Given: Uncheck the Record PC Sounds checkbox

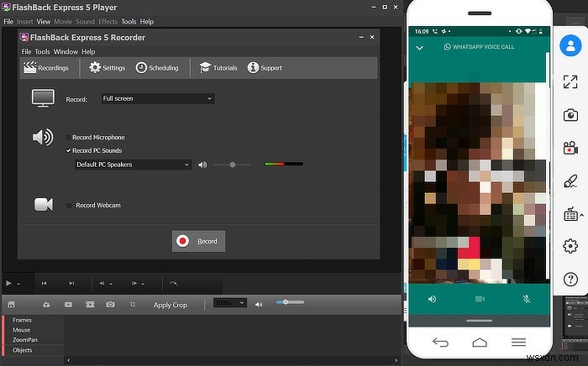Looking at the screenshot, I should pos(68,150).
